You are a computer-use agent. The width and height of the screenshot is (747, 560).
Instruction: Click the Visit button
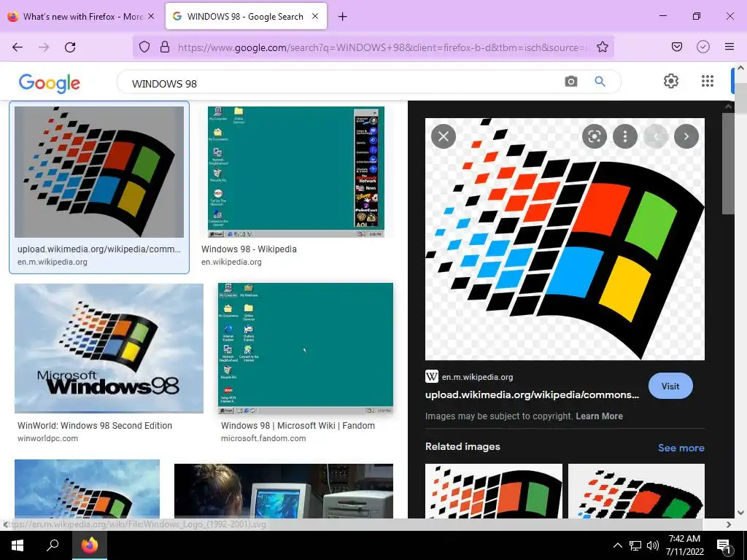coord(670,386)
